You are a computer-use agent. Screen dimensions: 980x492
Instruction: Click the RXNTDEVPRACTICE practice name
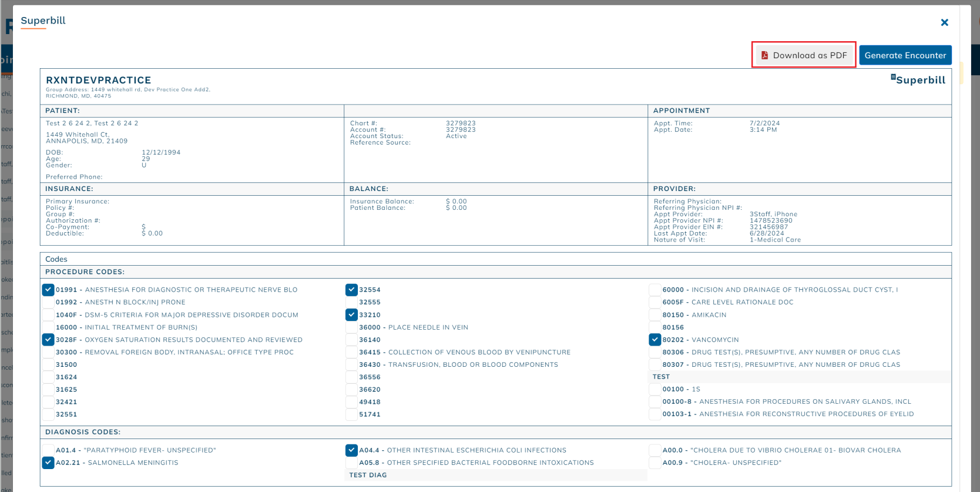tap(99, 80)
